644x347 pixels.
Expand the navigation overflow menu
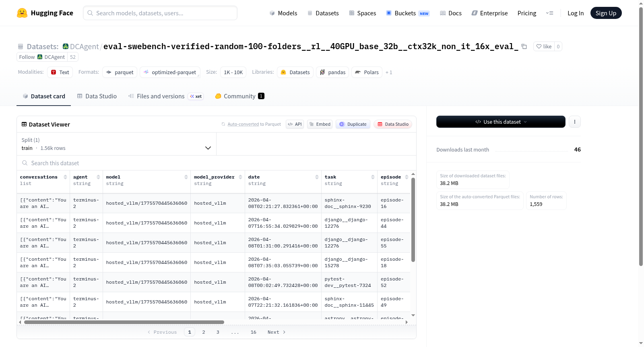pos(549,13)
